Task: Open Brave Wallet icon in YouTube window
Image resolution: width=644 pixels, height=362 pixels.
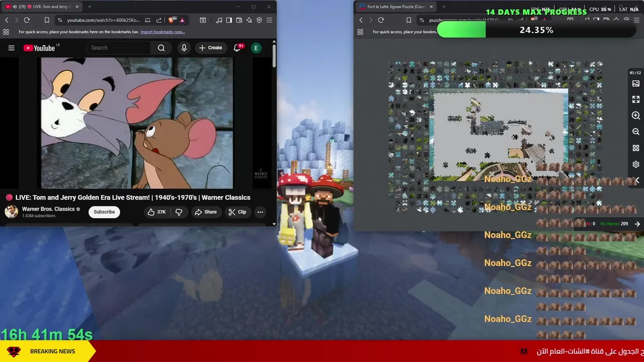Action: 239,20
